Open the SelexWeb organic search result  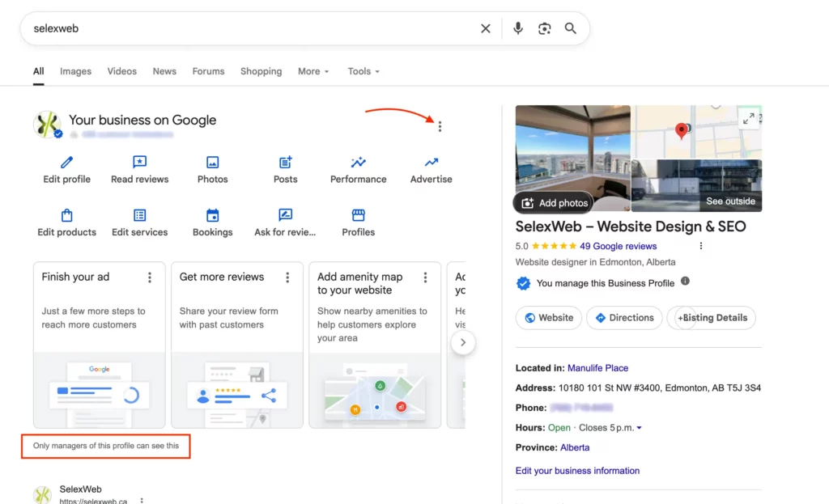(x=80, y=489)
